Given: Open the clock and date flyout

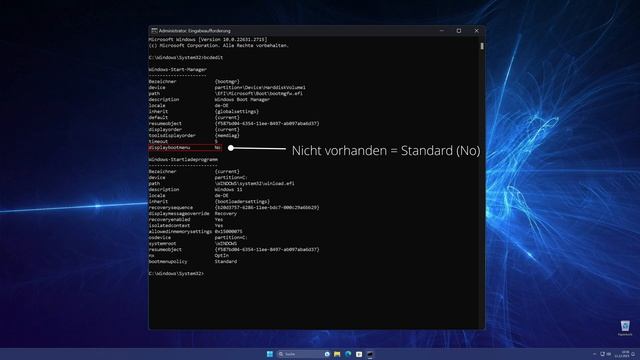Looking at the screenshot, I should coord(622,354).
